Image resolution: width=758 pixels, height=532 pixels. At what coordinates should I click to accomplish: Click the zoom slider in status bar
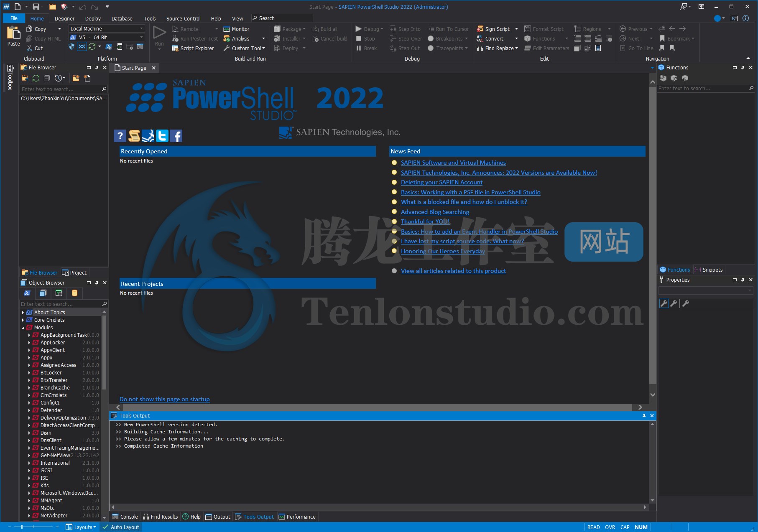33,527
